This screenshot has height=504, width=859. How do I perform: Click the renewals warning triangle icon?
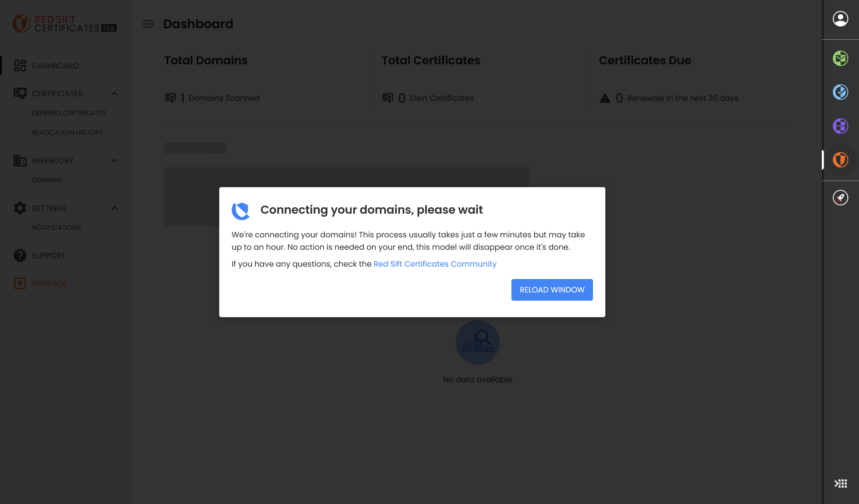pyautogui.click(x=605, y=98)
